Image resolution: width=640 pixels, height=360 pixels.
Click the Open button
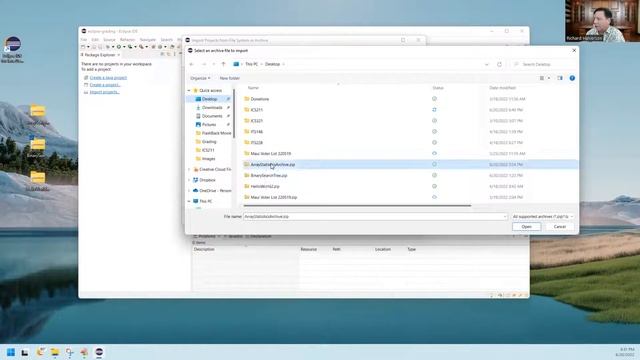coord(527,227)
